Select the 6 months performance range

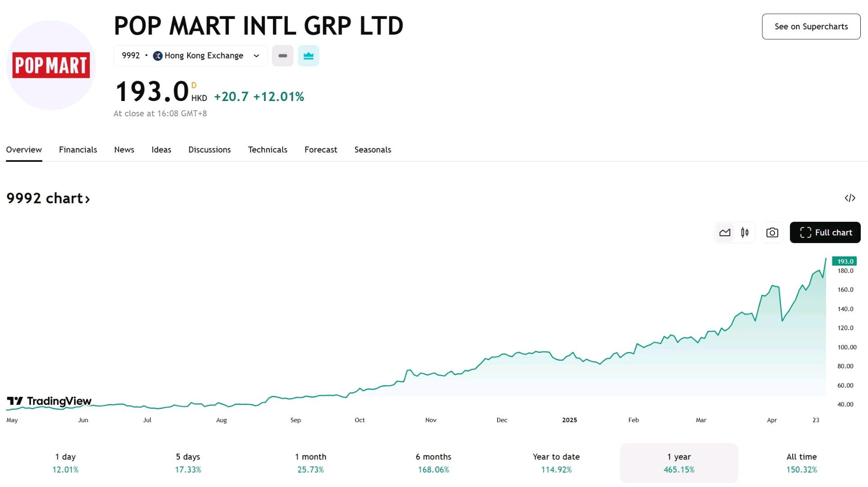tap(434, 463)
